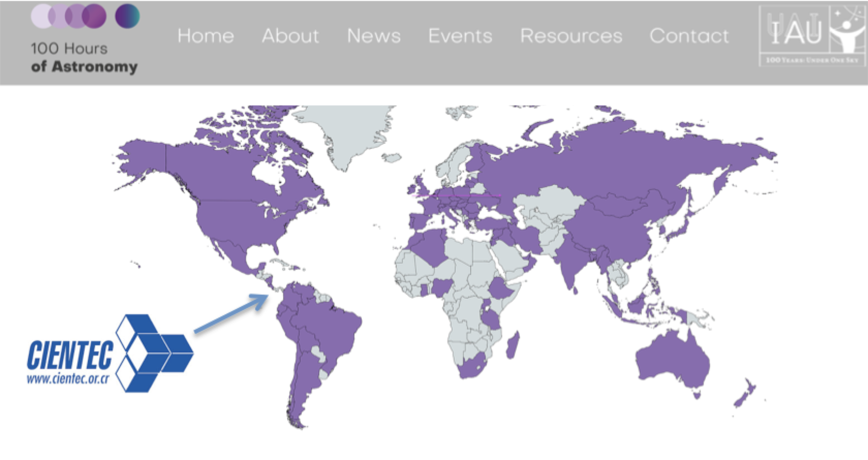Image resolution: width=868 pixels, height=460 pixels.
Task: Select Australia on the world map
Action: (672, 362)
